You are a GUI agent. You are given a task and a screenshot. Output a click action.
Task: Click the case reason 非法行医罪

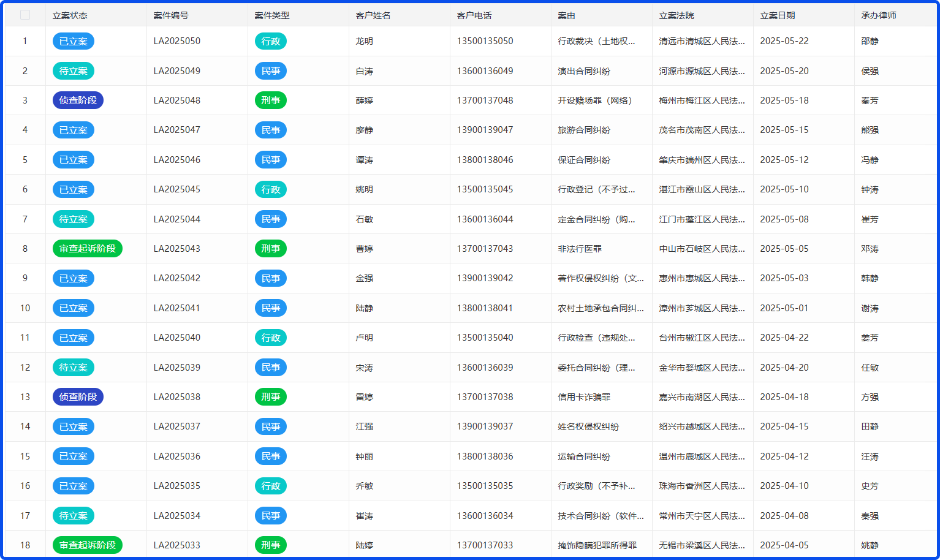point(580,249)
